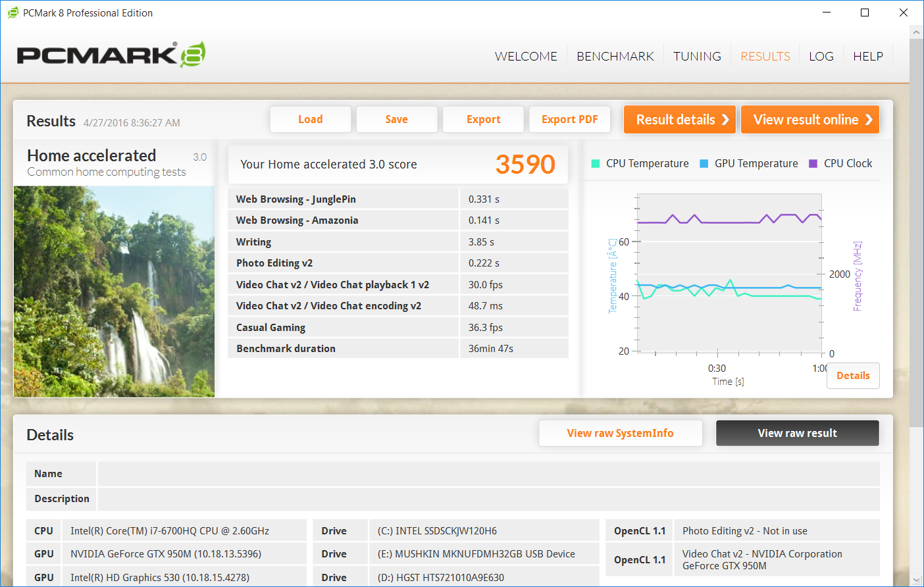Viewport: 924px width, 587px height.
Task: Click the CPU Clock legend swatch
Action: coord(813,164)
